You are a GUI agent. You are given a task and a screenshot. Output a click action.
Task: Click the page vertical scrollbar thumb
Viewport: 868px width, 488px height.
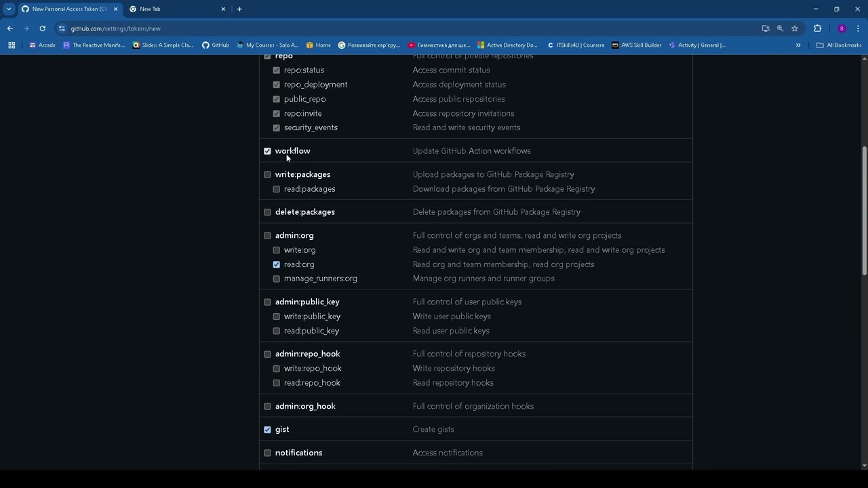click(864, 211)
